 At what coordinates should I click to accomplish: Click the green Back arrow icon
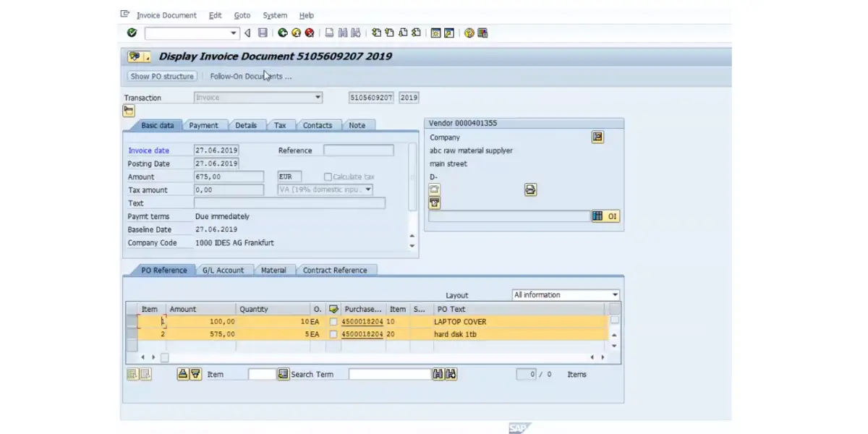(x=283, y=33)
